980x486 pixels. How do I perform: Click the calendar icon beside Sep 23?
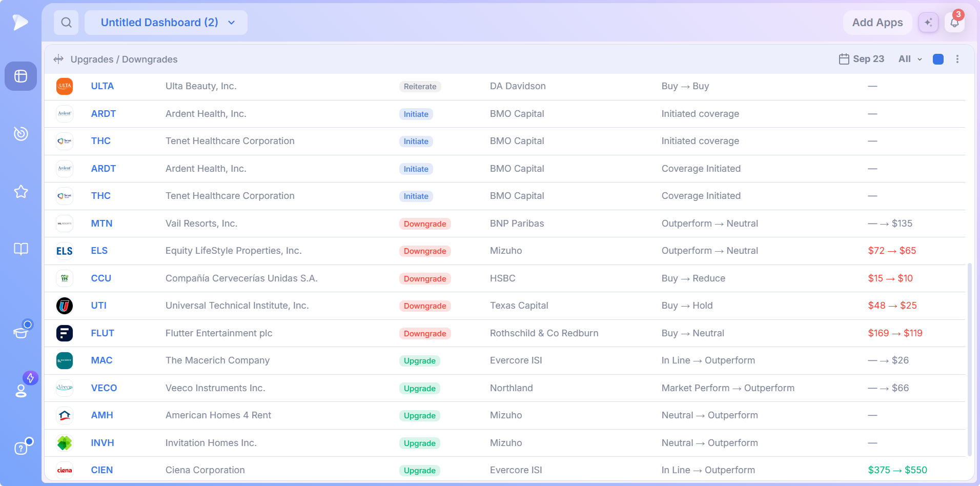(844, 59)
